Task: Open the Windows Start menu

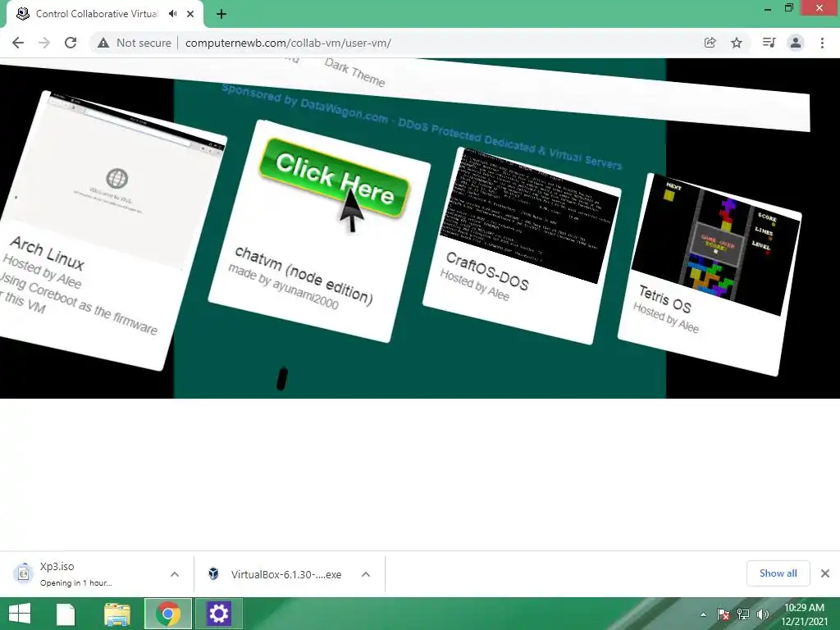Action: pos(20,614)
